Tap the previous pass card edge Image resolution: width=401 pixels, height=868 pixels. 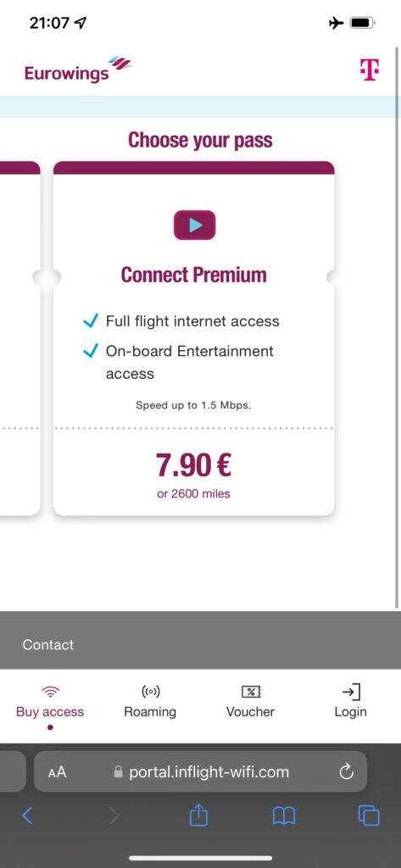pyautogui.click(x=20, y=338)
